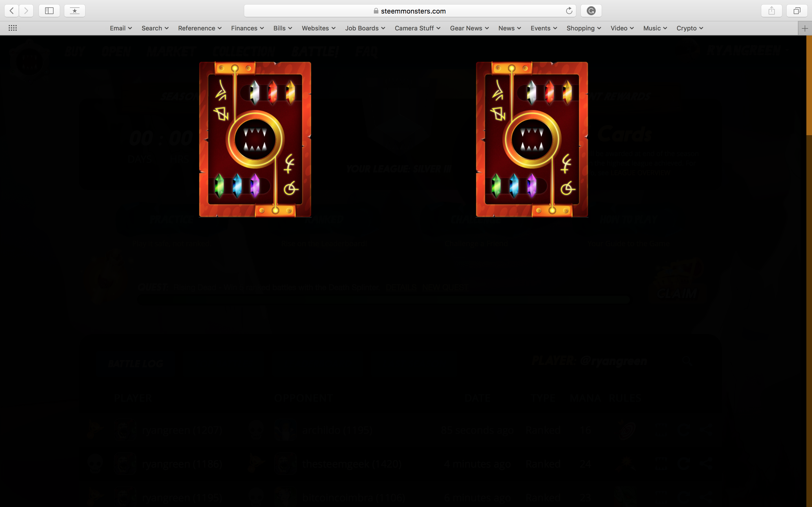This screenshot has width=812, height=507.
Task: Open the Share sheet icon
Action: tap(771, 11)
